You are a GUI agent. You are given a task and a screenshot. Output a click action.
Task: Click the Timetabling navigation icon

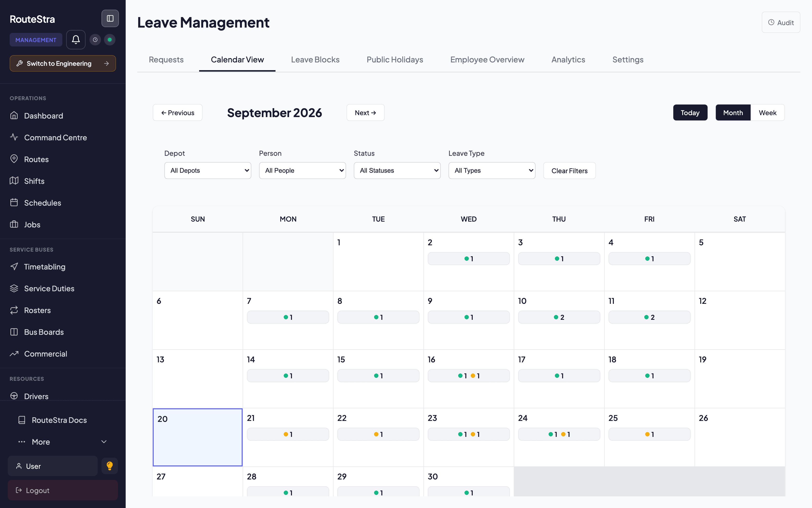pos(14,266)
